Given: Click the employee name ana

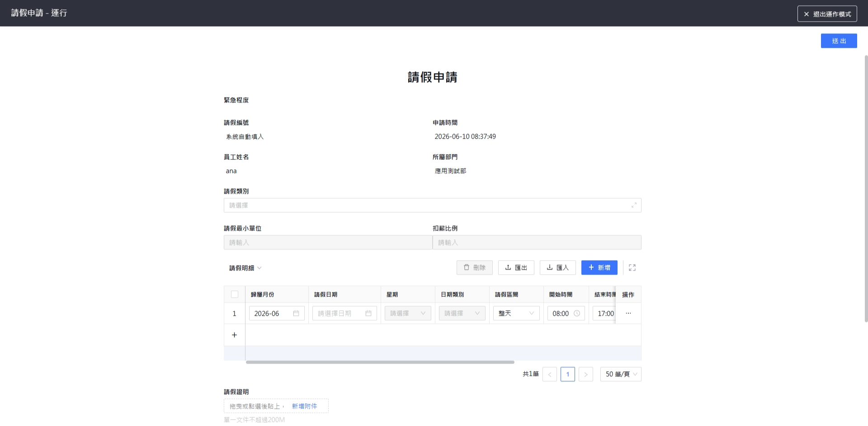Looking at the screenshot, I should (231, 171).
